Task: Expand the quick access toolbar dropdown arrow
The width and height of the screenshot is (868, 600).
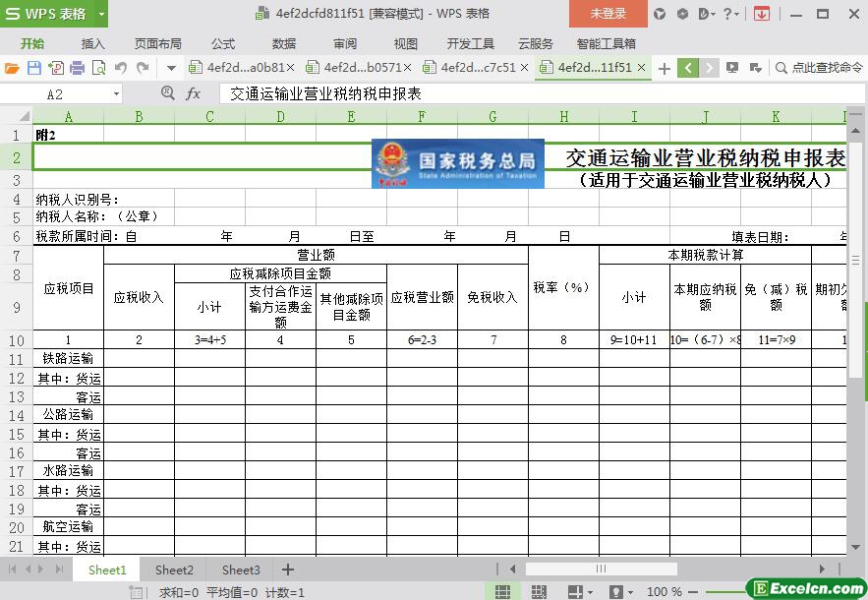Action: point(172,68)
